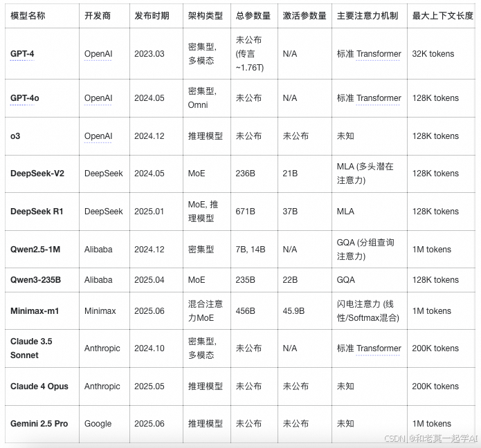Click the '2023.03' release date cell
481x448 pixels.
[156, 54]
